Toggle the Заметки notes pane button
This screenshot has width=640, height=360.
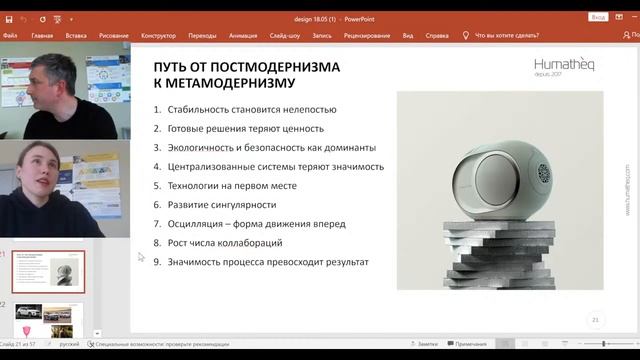pyautogui.click(x=424, y=344)
